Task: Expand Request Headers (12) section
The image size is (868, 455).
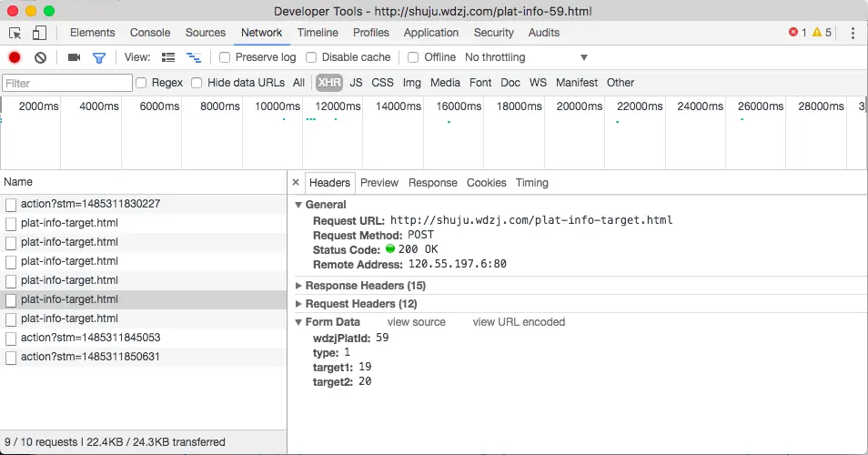Action: 361,304
